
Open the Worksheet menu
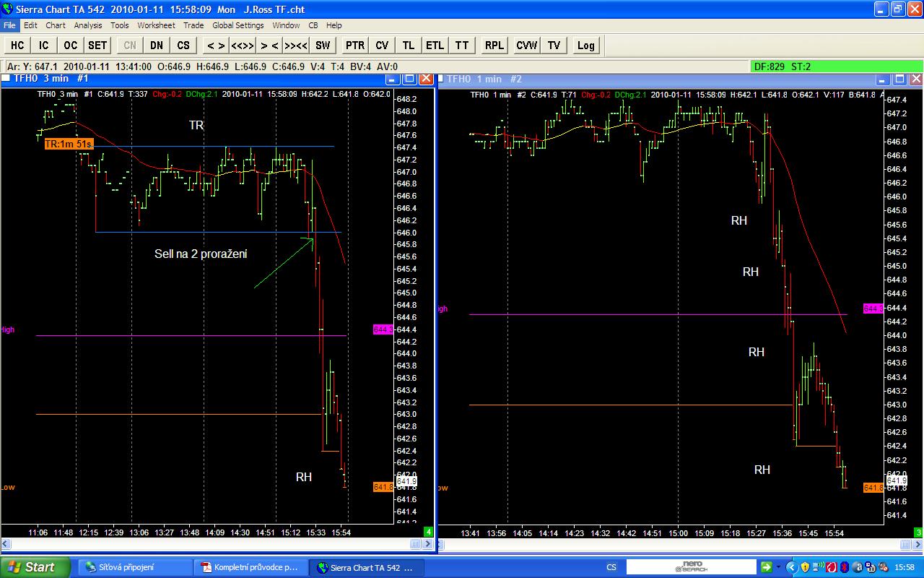(156, 25)
